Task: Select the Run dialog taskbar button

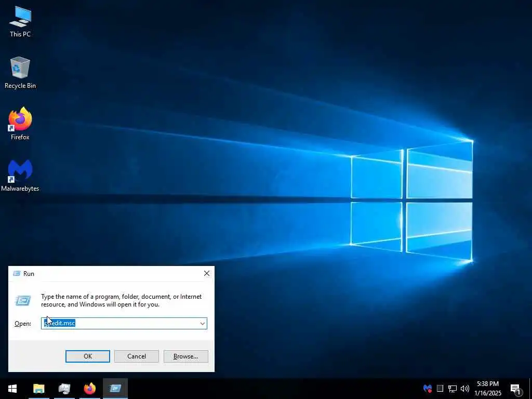Action: [115, 389]
